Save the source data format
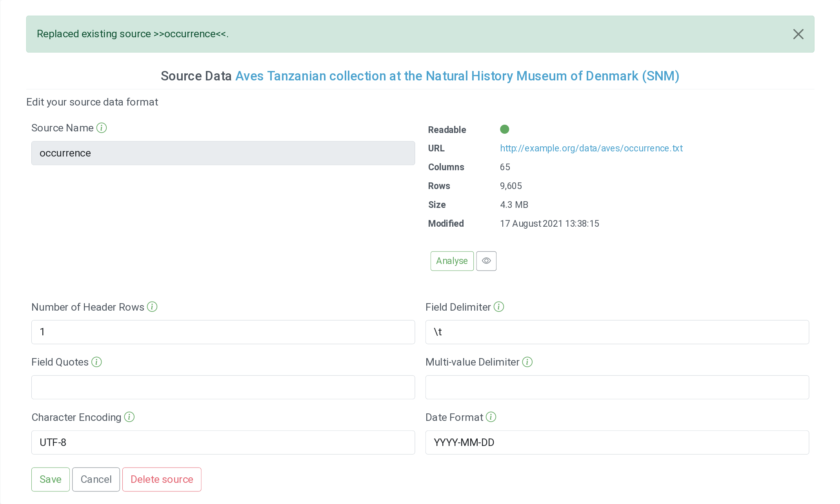Viewport: 840px width, 504px height. [x=51, y=479]
